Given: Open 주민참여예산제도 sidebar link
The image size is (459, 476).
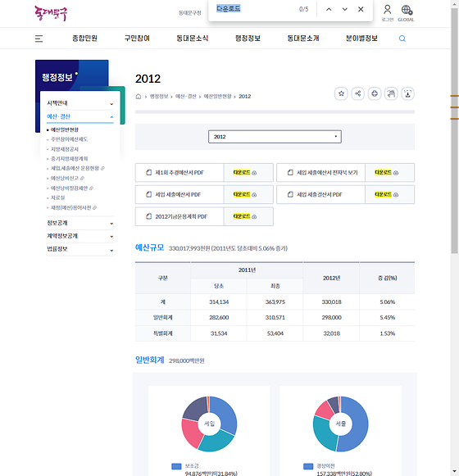Looking at the screenshot, I should click(x=69, y=139).
